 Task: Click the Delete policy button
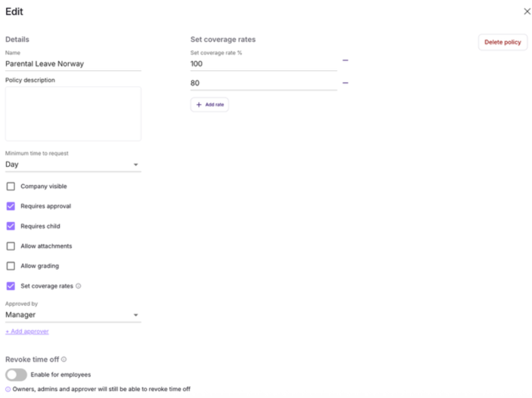click(x=503, y=42)
